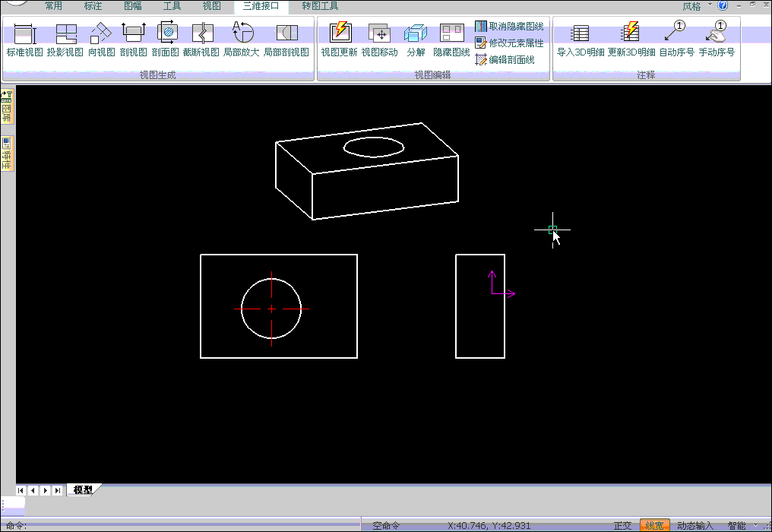Click 更新3D明细 update 3D details
Viewport: 772px width, 532px height.
[x=631, y=40]
